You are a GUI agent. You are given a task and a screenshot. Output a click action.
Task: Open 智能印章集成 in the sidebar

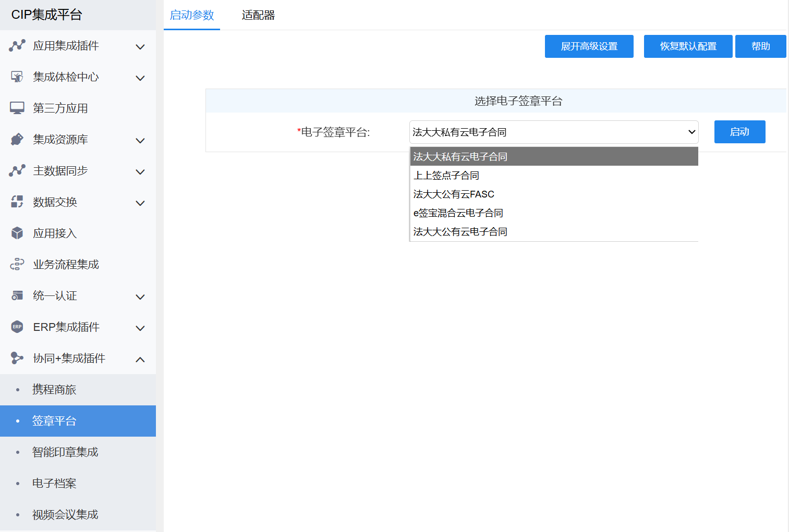point(65,452)
